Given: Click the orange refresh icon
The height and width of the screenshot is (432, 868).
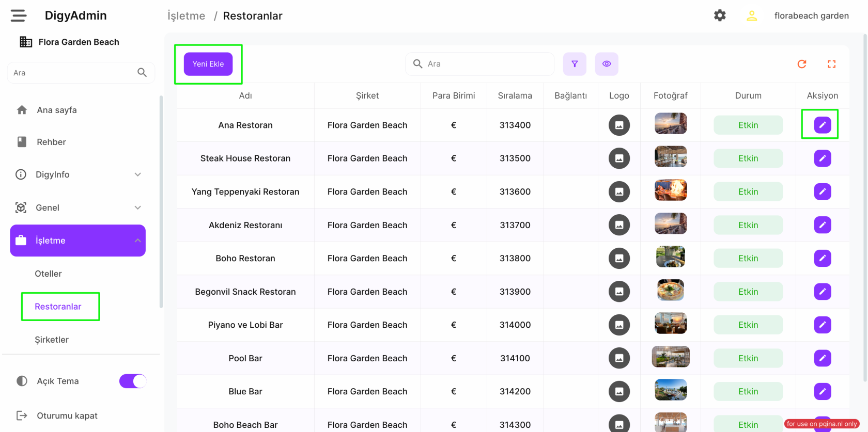Looking at the screenshot, I should [x=802, y=64].
